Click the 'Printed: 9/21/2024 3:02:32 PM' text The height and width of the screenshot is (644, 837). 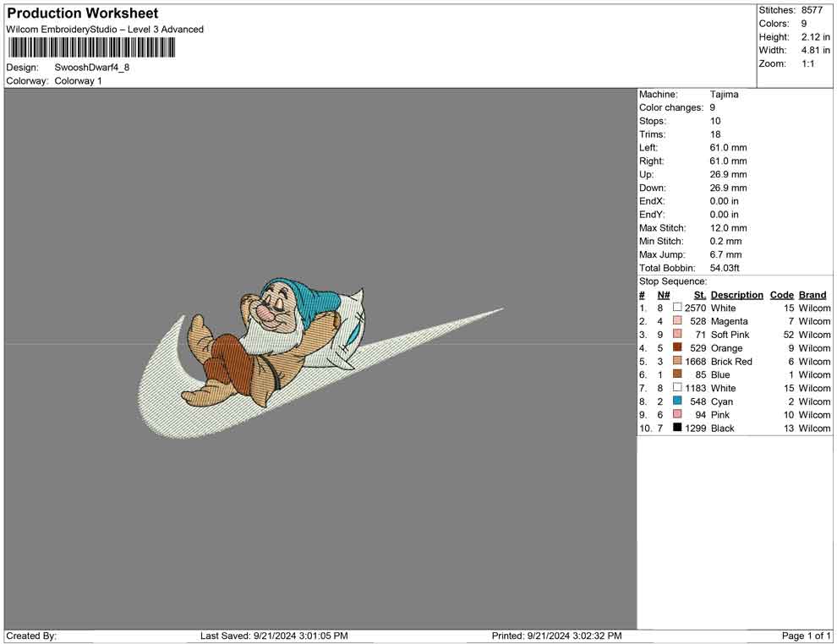(556, 636)
